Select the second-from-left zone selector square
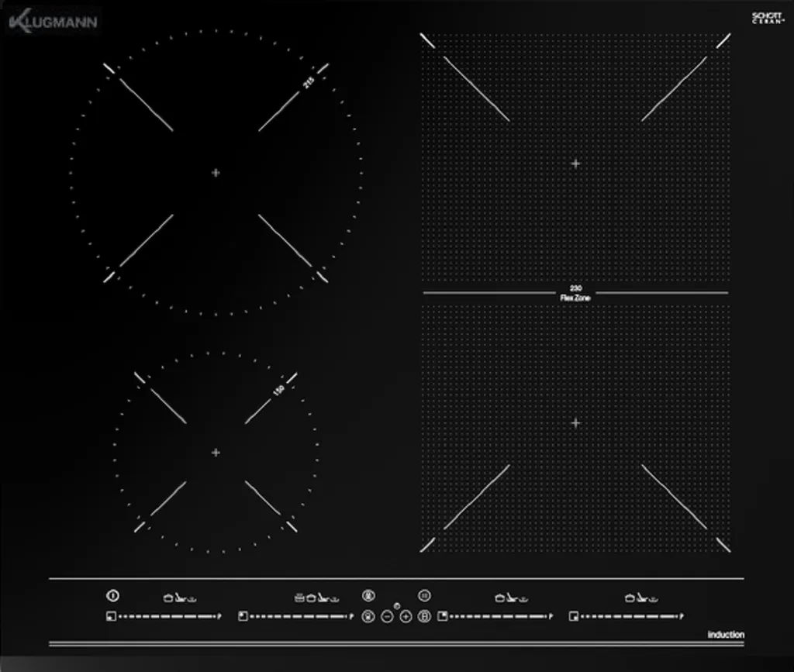794x672 pixels. (x=243, y=617)
